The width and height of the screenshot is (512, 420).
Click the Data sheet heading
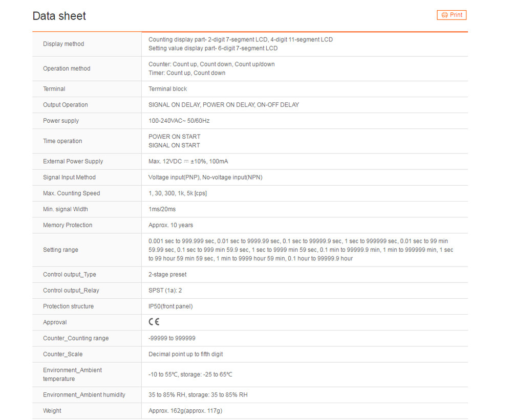pyautogui.click(x=59, y=16)
